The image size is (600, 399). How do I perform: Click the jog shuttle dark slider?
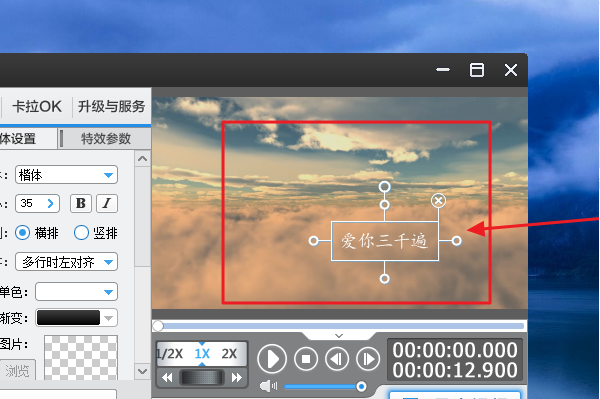(202, 378)
